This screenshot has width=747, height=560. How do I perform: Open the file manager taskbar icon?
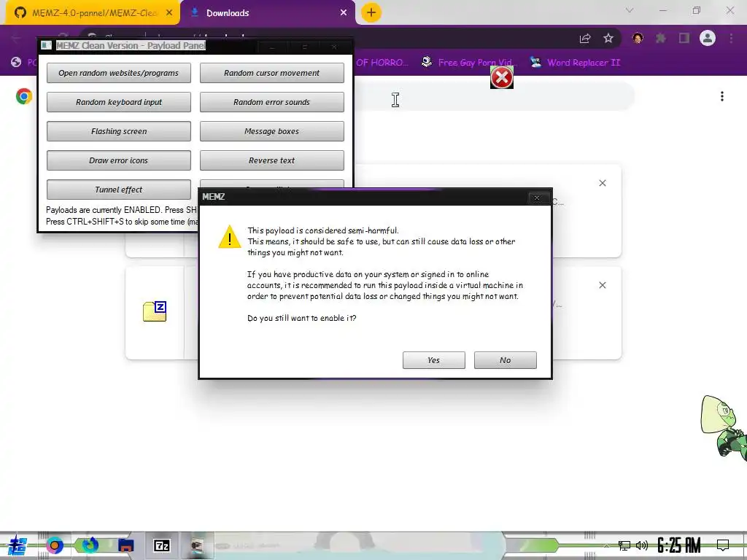125,545
